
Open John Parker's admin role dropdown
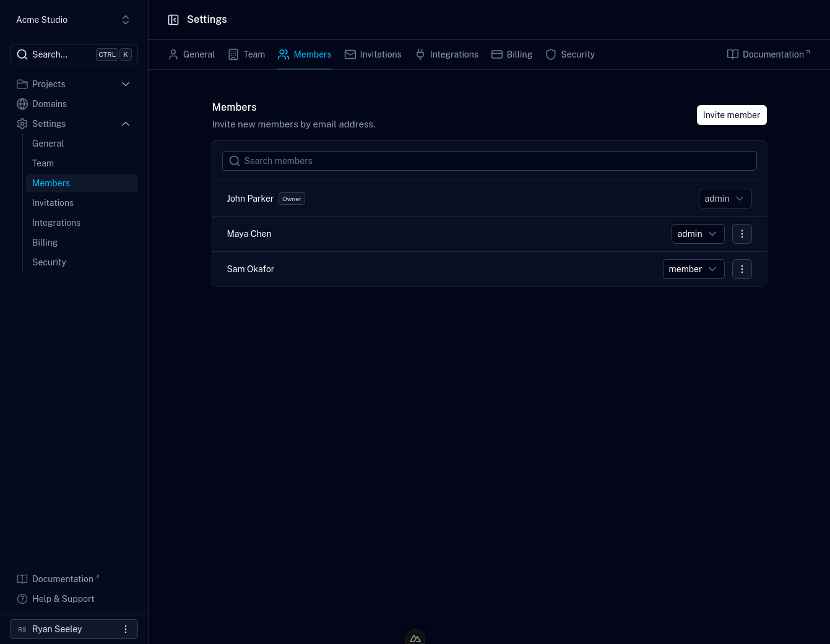click(x=725, y=199)
